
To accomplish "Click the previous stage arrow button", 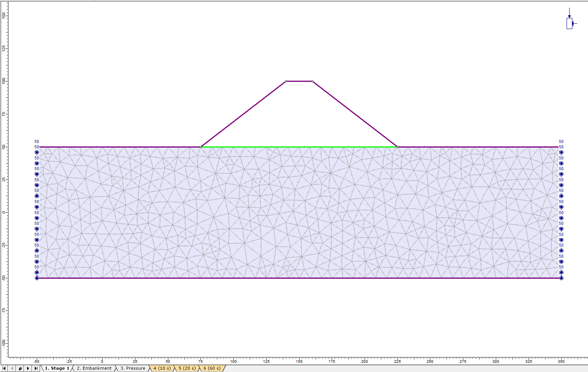I will (x=12, y=369).
